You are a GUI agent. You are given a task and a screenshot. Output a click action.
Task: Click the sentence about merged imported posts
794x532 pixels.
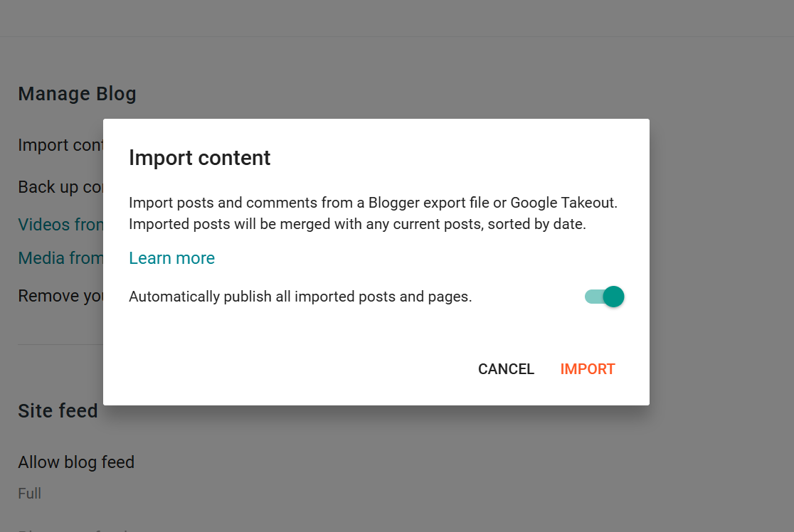click(357, 224)
